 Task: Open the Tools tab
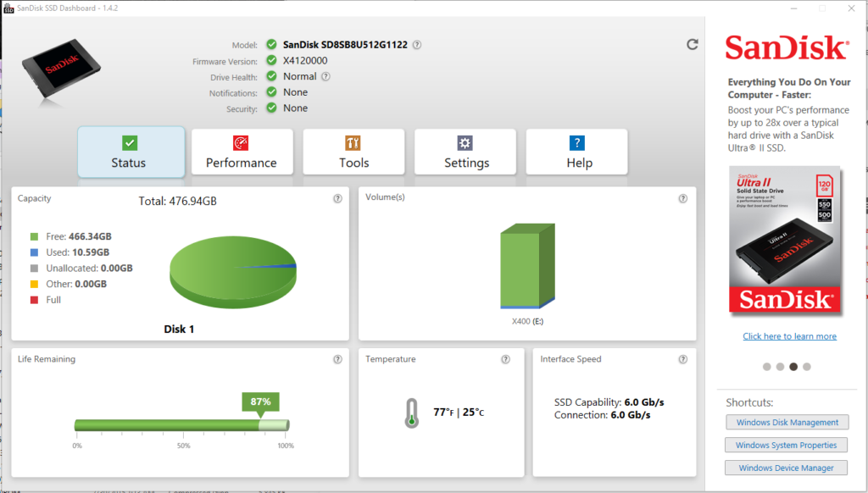coord(353,152)
